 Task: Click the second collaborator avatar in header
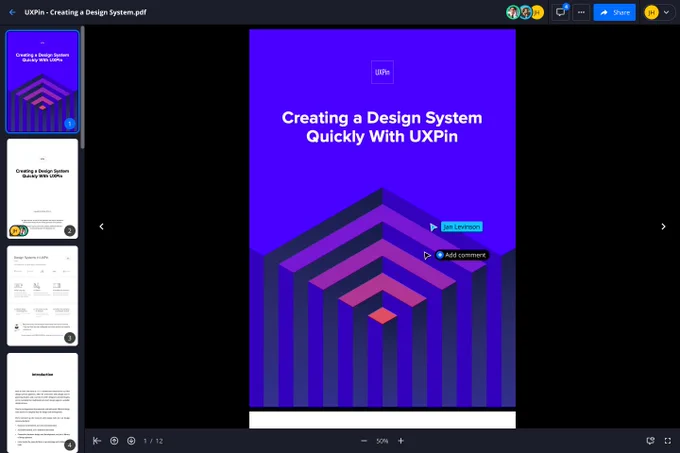[x=525, y=12]
